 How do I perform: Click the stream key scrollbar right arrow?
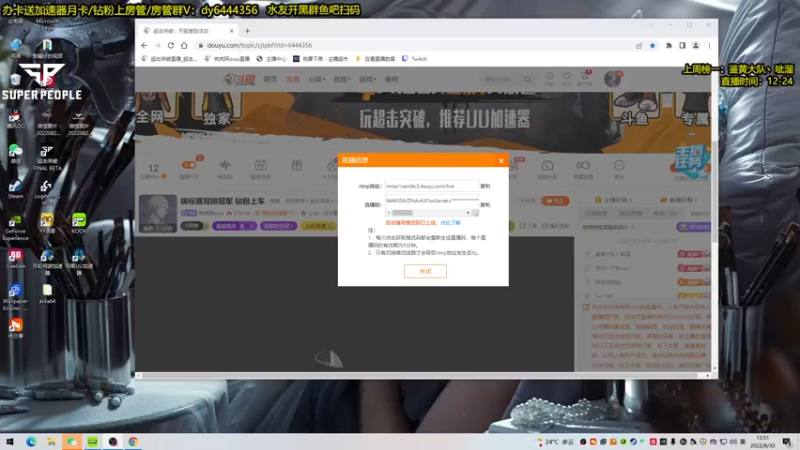point(468,213)
